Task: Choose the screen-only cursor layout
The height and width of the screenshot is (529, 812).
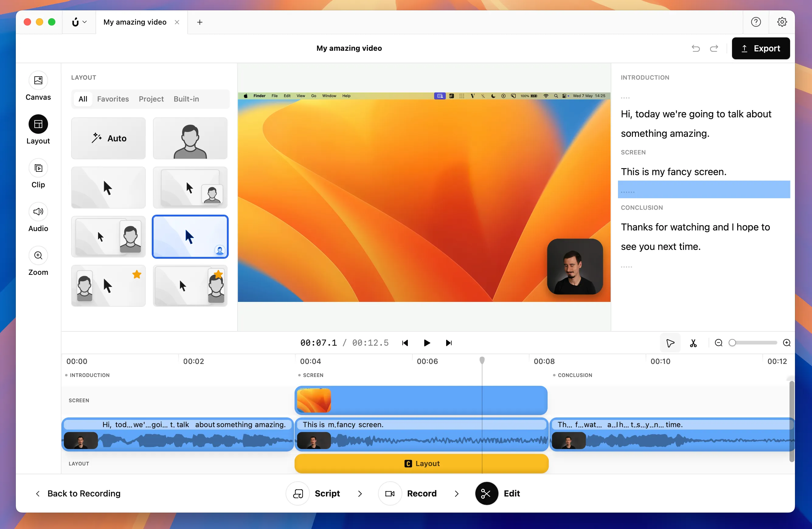Action: tap(109, 188)
